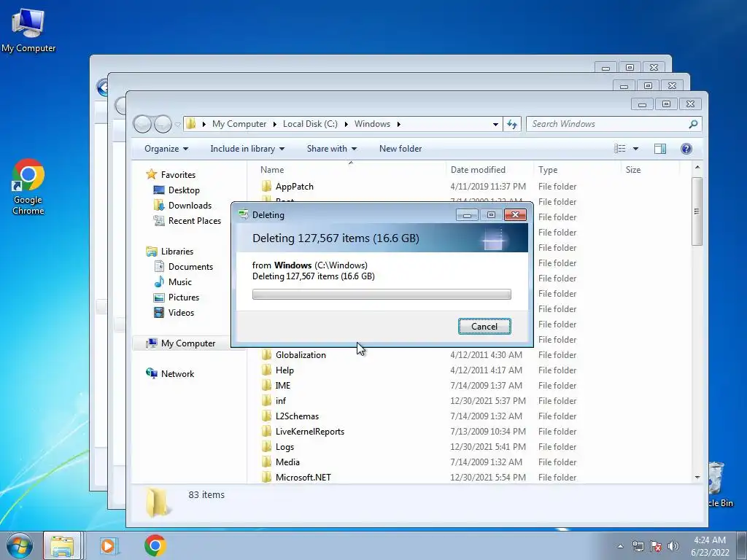Click My Computer in the address bar
747x560 pixels.
239,124
